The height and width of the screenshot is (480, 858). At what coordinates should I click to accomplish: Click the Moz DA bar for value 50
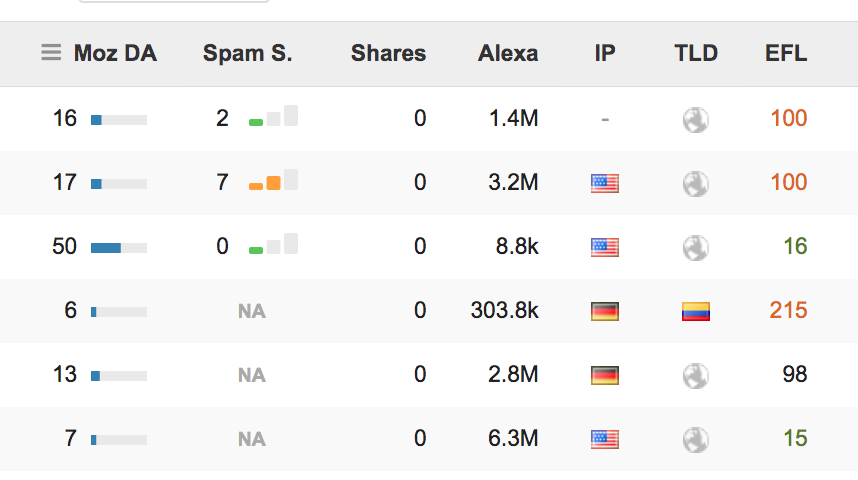click(119, 248)
